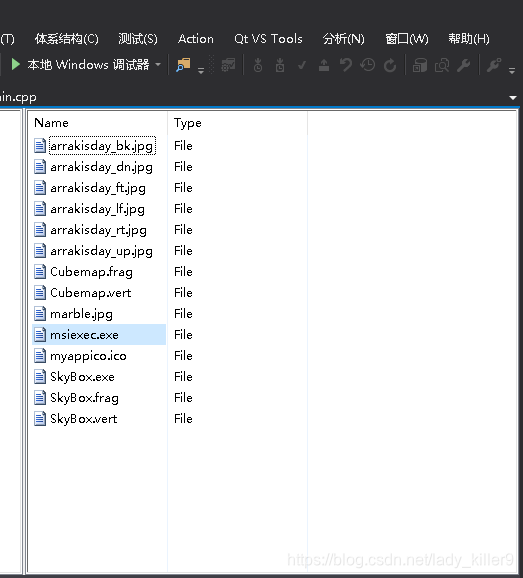Select file myappico.ico
This screenshot has height=578, width=523.
[x=88, y=356]
